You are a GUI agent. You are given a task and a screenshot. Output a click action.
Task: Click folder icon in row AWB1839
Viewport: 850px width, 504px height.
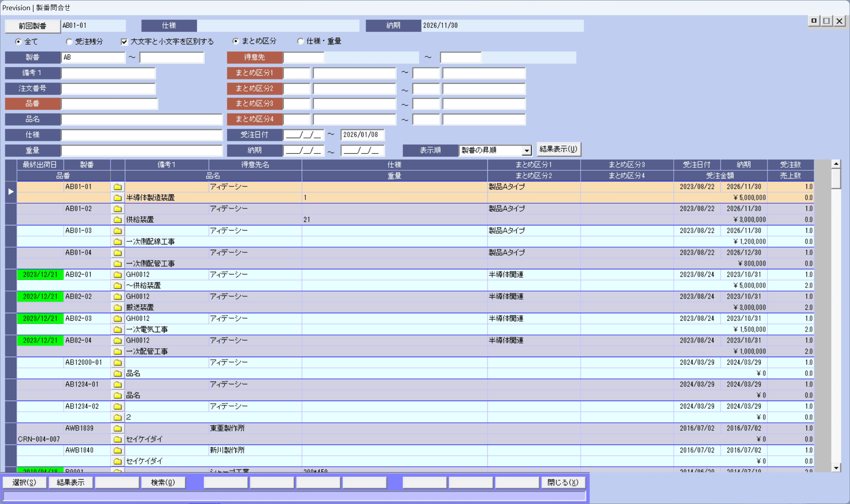coord(118,429)
